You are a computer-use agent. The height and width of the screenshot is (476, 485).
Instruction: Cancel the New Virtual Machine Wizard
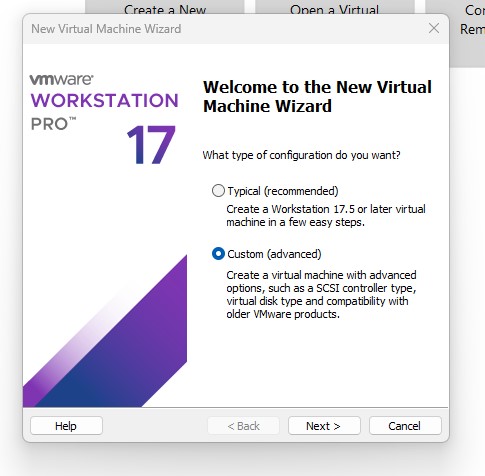pyautogui.click(x=405, y=426)
